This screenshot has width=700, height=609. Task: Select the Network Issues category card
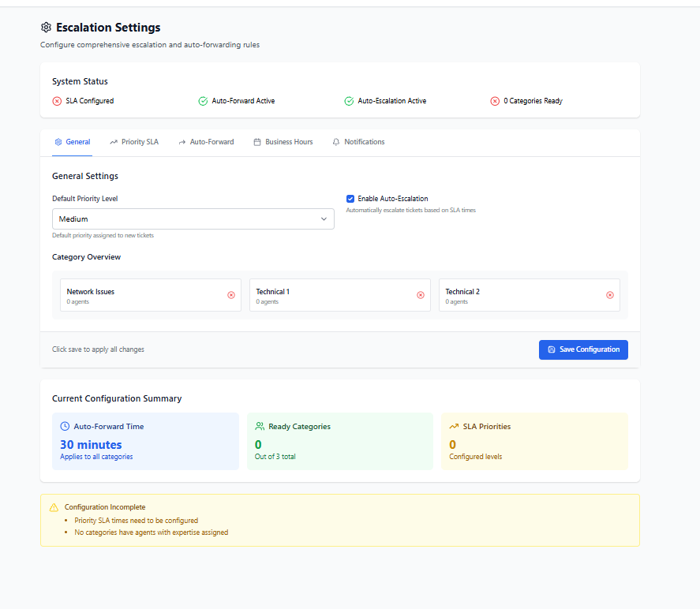click(151, 295)
